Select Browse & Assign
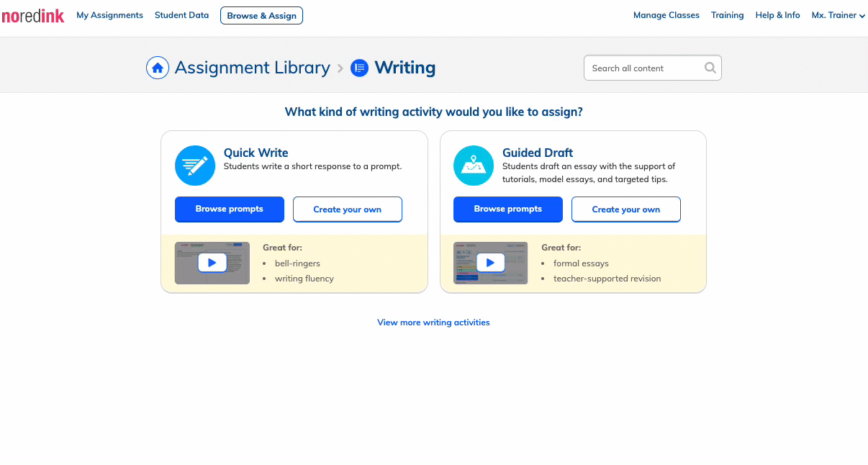 click(x=261, y=15)
